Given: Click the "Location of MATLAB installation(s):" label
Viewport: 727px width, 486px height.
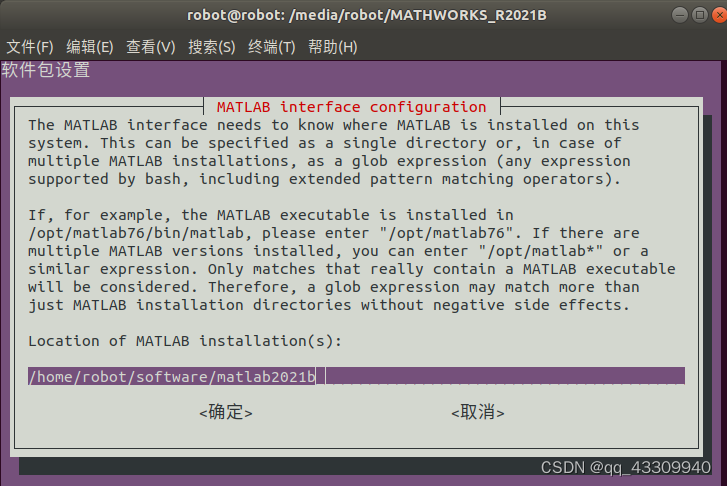Looking at the screenshot, I should coord(185,341).
